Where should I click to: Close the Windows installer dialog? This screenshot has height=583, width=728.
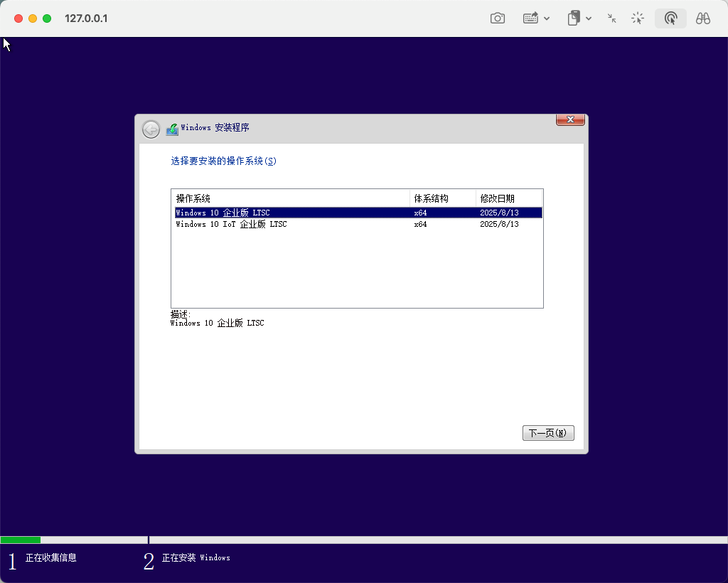click(x=570, y=120)
